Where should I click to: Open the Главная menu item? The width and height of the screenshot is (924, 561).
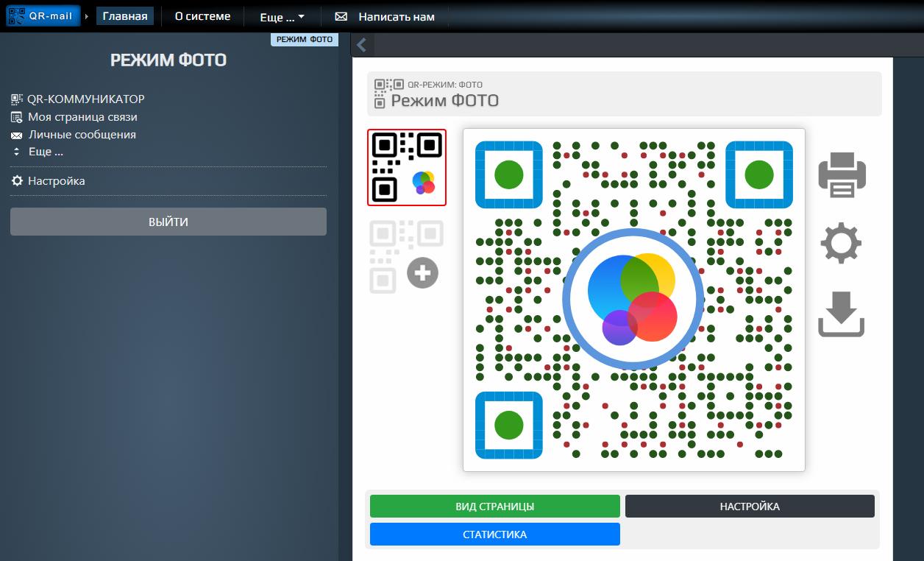tap(125, 16)
